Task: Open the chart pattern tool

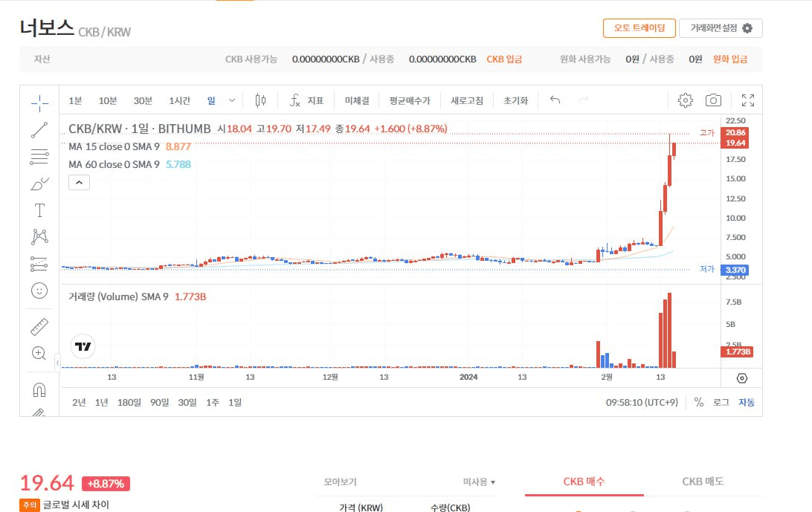Action: [39, 237]
